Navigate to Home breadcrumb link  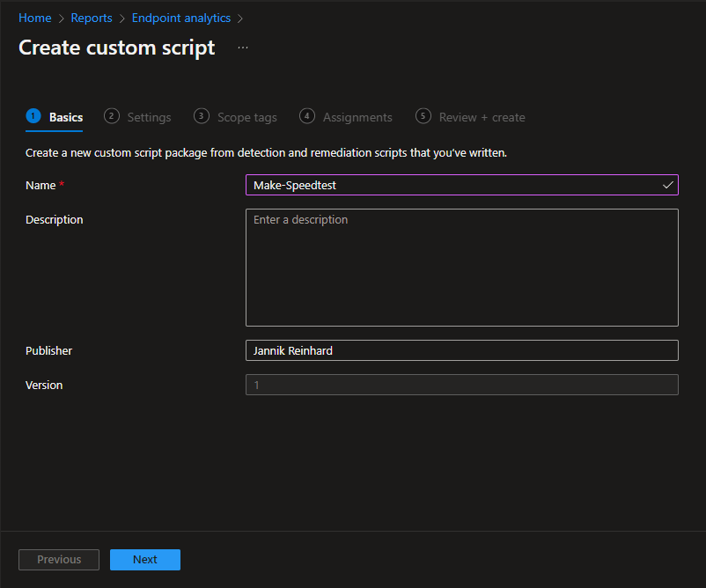(35, 18)
